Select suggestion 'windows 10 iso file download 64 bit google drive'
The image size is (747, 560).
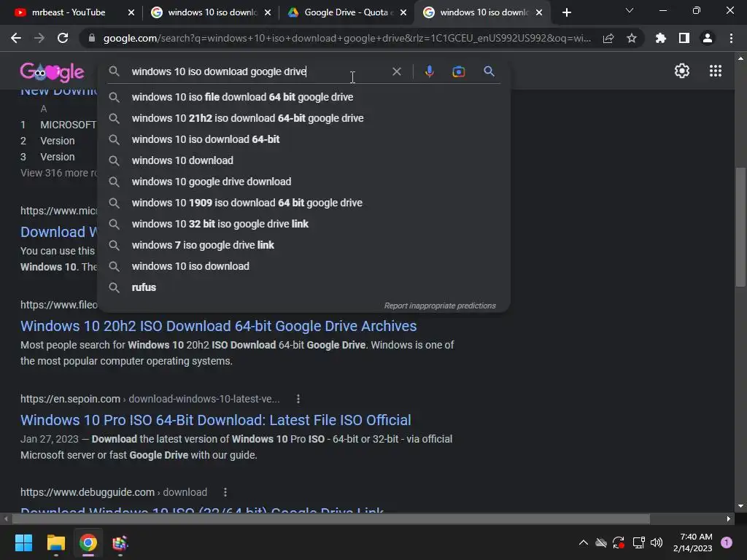(303, 97)
